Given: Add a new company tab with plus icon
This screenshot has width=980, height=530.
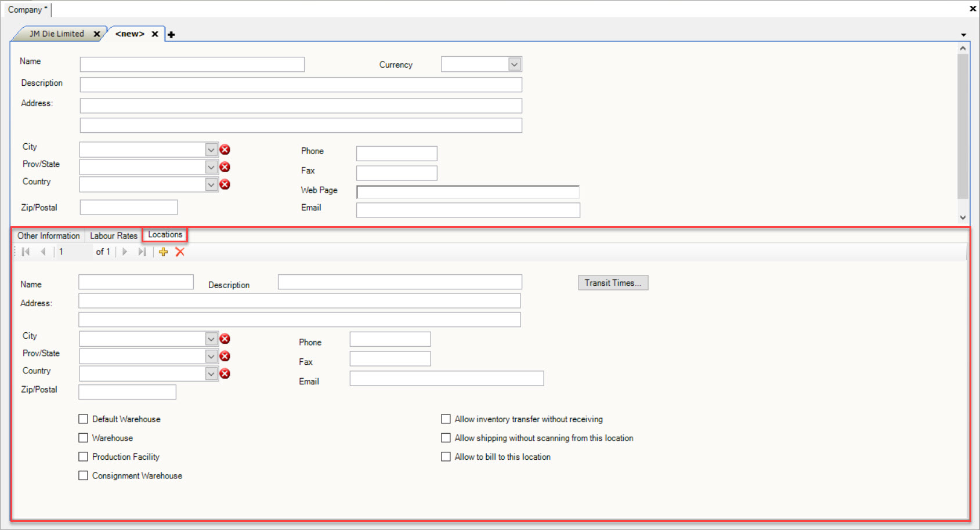Looking at the screenshot, I should (171, 35).
